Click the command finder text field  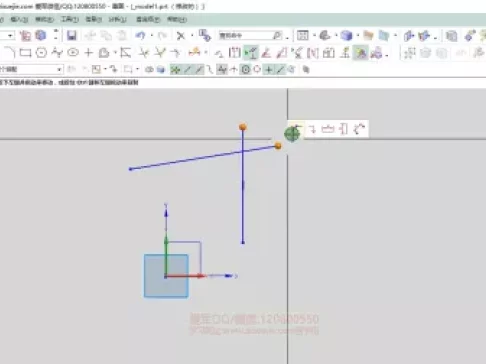245,35
